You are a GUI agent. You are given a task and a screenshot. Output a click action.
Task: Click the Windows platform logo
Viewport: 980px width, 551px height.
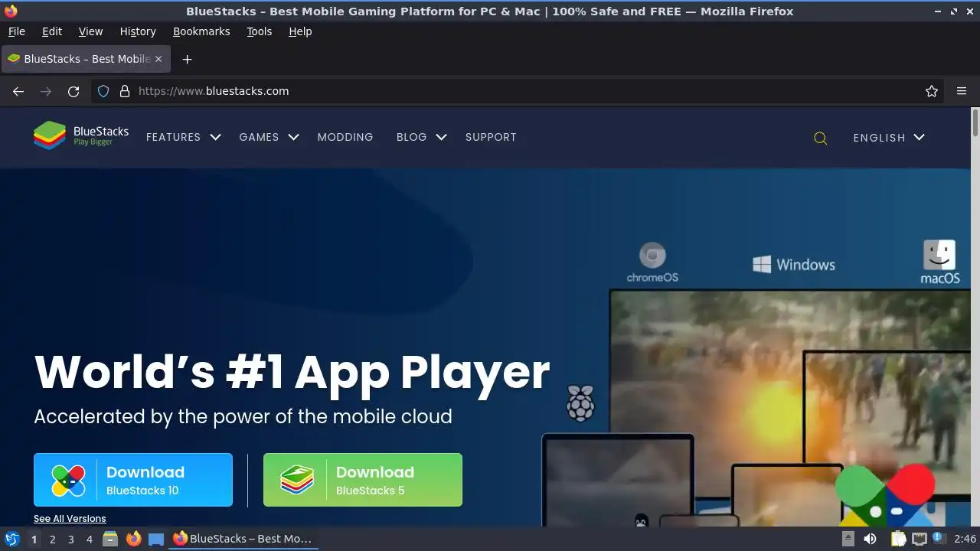coord(794,265)
